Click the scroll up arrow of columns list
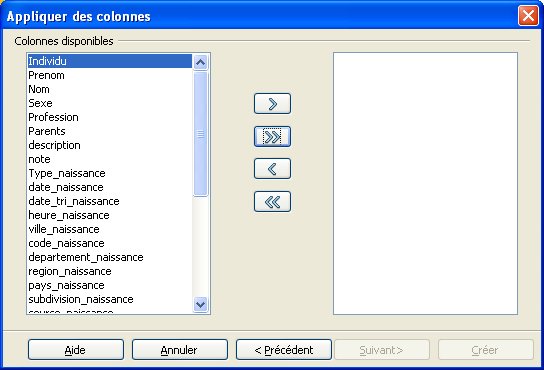This screenshot has width=544, height=370. (201, 62)
